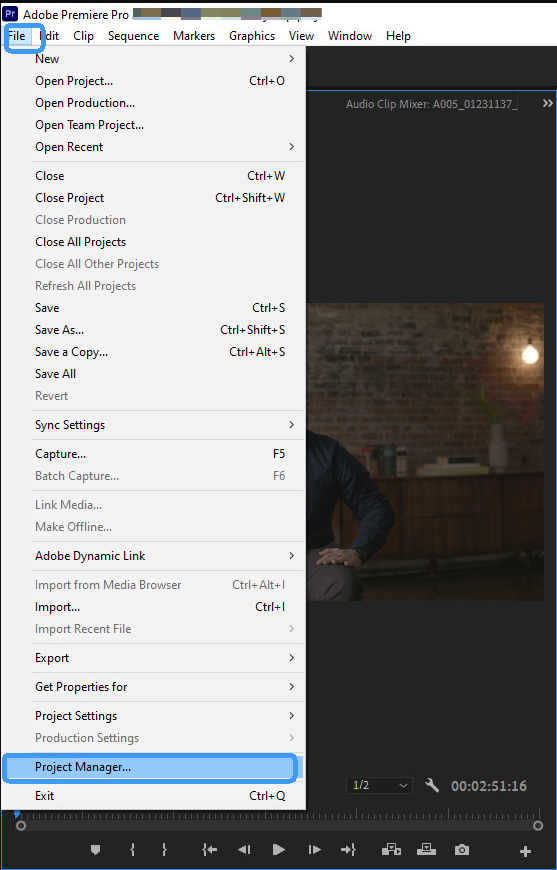Image resolution: width=557 pixels, height=870 pixels.
Task: Step back one frame
Action: (244, 850)
